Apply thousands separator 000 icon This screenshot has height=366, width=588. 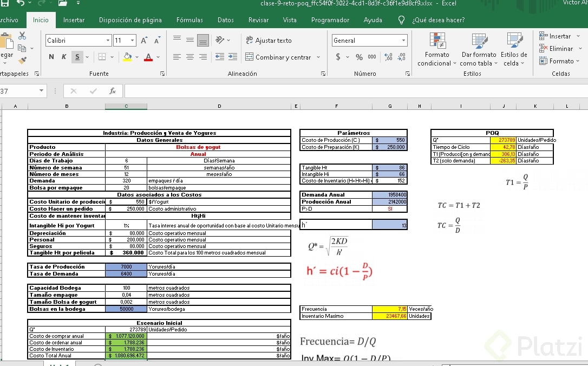372,57
